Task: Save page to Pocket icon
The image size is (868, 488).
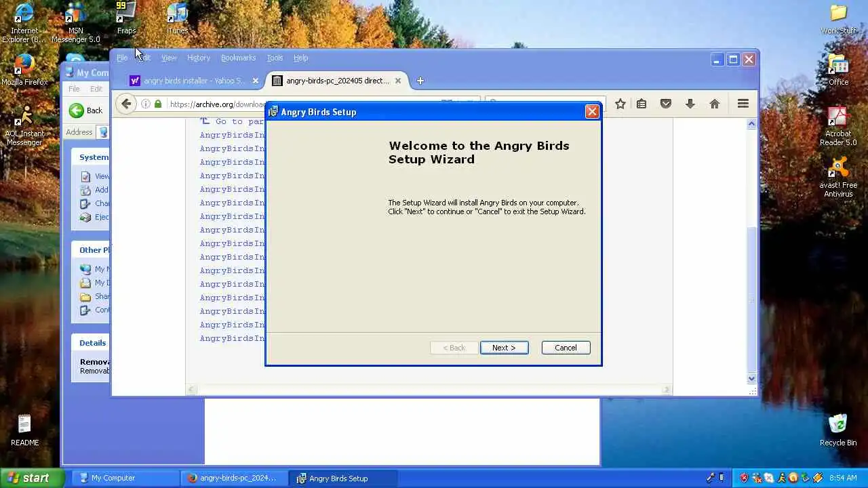Action: click(666, 104)
